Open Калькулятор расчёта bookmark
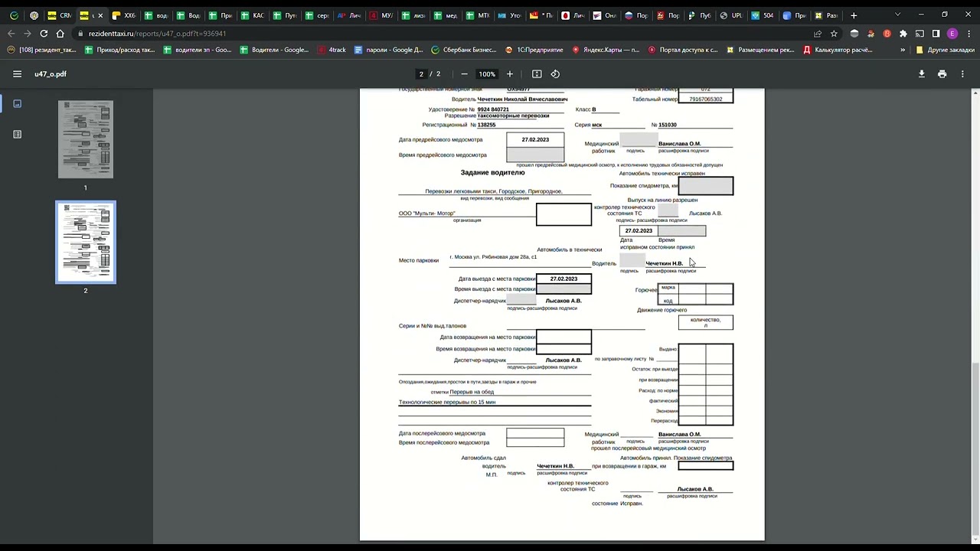The image size is (980, 551). (x=838, y=50)
